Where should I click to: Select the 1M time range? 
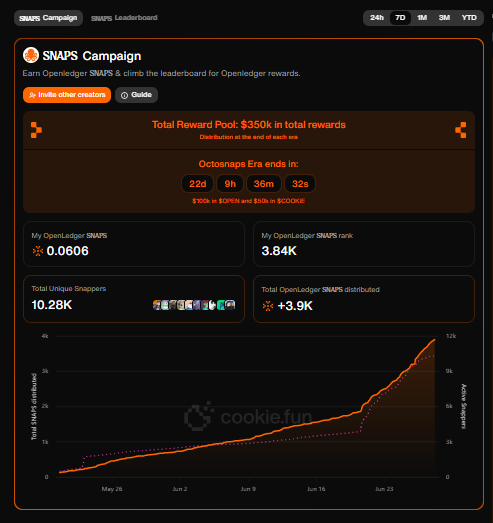point(422,18)
